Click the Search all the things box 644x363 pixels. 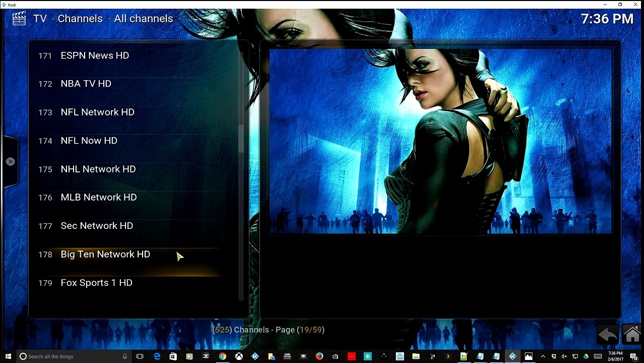[x=73, y=356]
